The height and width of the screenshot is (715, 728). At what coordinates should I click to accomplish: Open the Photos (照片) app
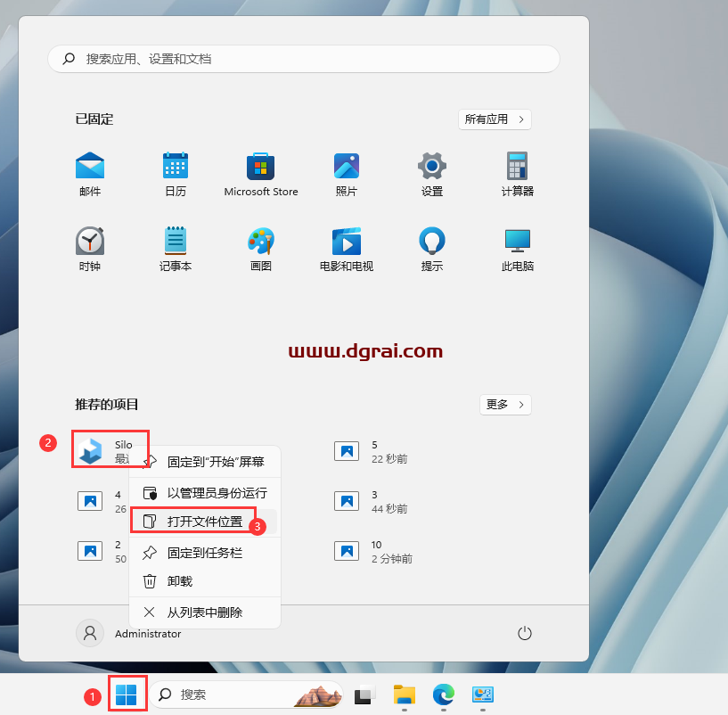[x=347, y=174]
